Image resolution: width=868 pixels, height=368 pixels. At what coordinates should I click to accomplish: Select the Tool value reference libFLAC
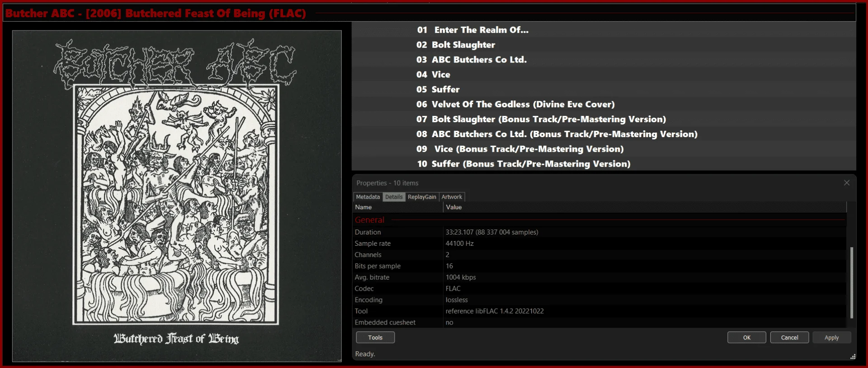(x=495, y=311)
